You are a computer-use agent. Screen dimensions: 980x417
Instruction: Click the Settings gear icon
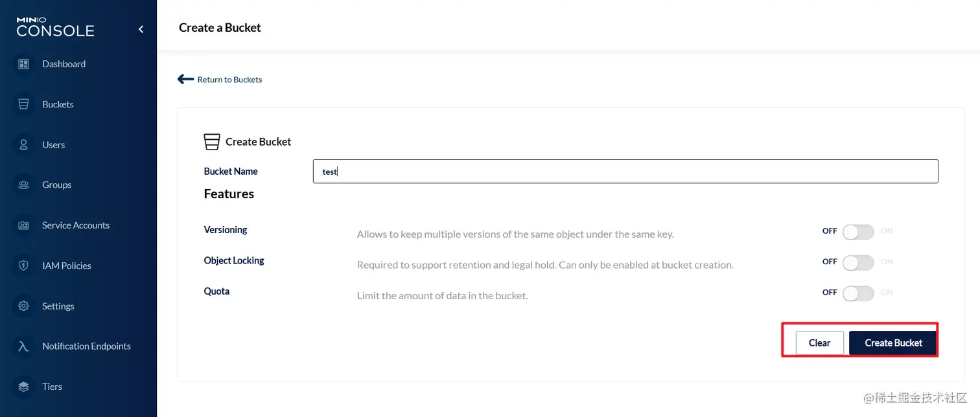pos(24,306)
